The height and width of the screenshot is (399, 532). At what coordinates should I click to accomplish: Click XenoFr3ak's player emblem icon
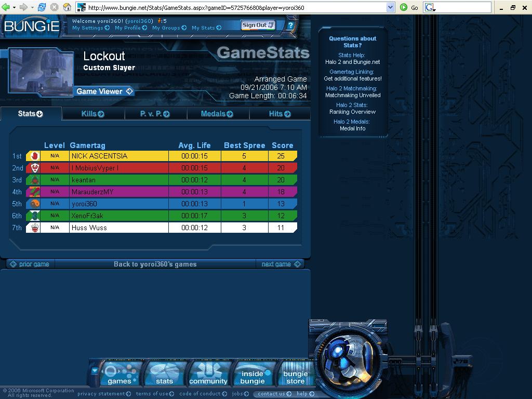(x=34, y=216)
